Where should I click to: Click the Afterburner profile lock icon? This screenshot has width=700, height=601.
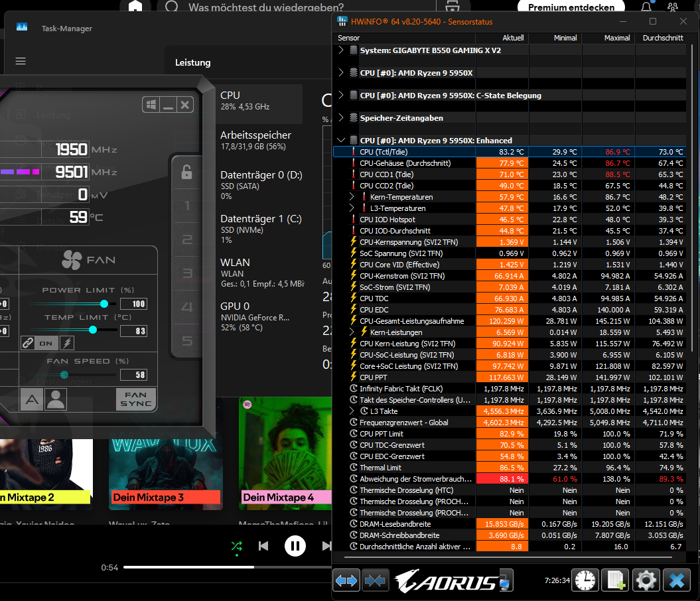coord(186,172)
